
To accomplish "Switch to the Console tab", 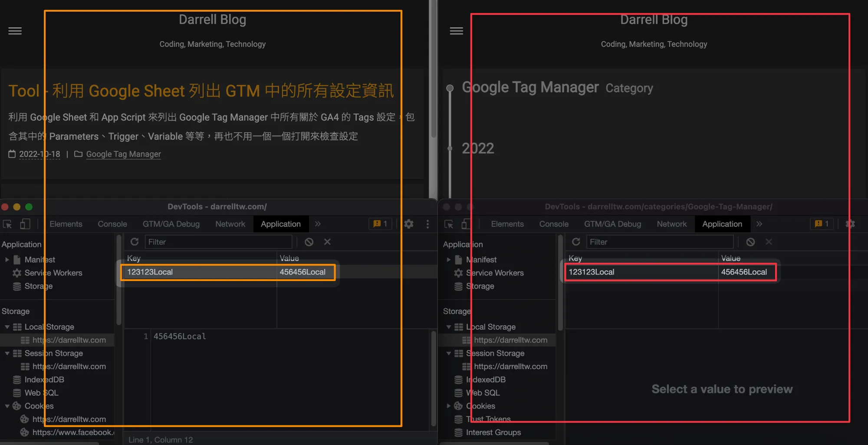I will click(x=112, y=224).
